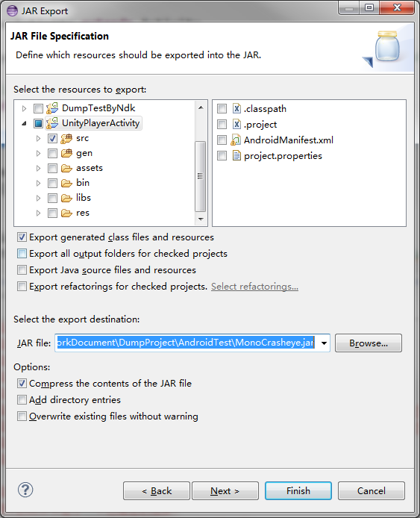
Task: Enable Export Java source files and resources
Action: click(x=22, y=270)
